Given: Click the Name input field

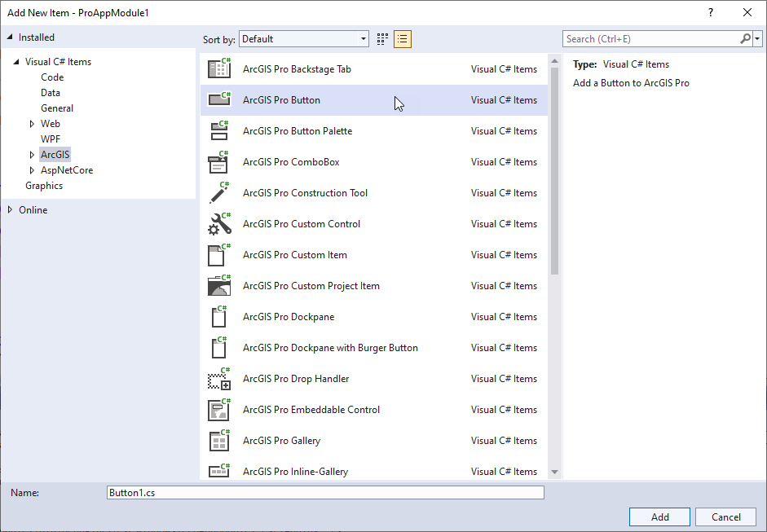Looking at the screenshot, I should click(325, 493).
